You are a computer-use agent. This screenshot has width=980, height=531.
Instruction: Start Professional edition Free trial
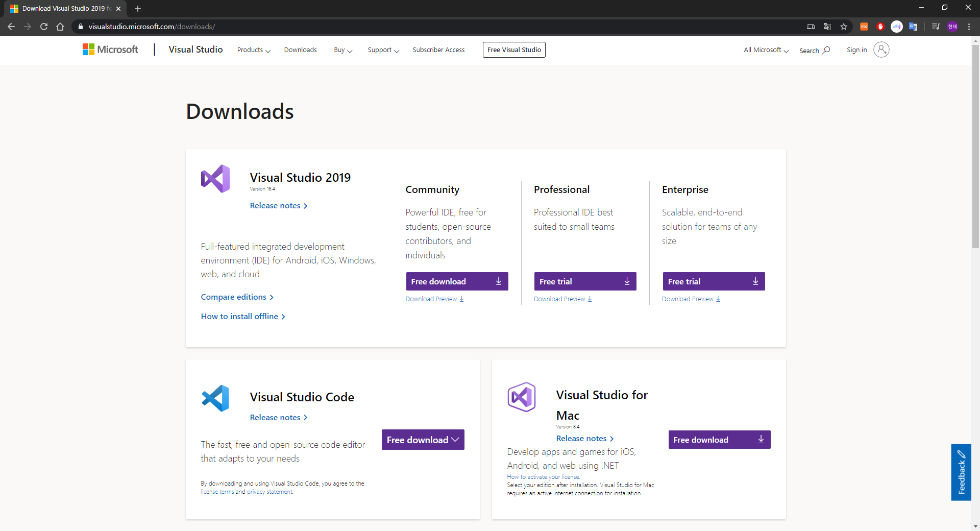(585, 281)
